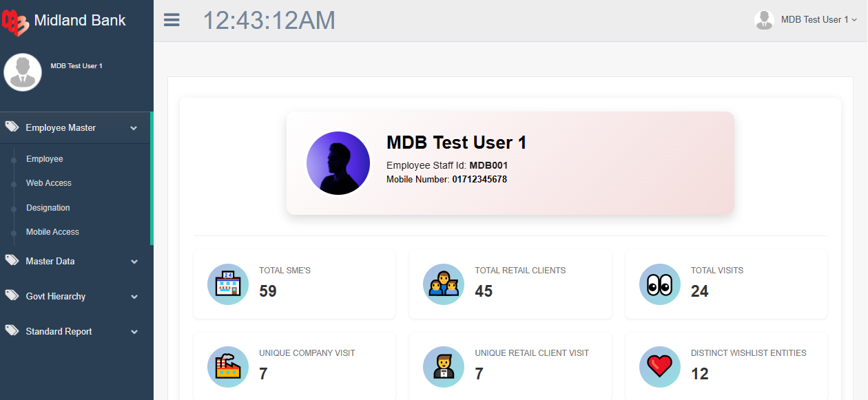Click the purple profile picture on the card
This screenshot has width=868, height=400.
pos(338,163)
